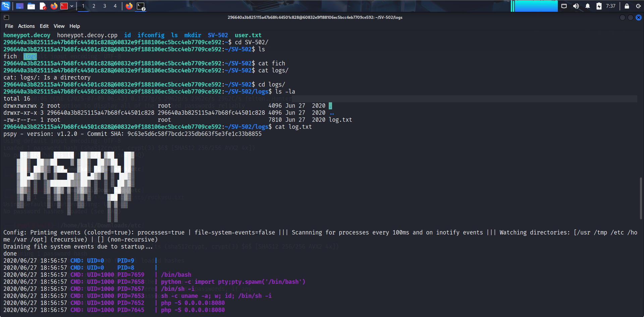Switch to workspace 1
Viewport: 644px width, 317px height.
click(83, 6)
